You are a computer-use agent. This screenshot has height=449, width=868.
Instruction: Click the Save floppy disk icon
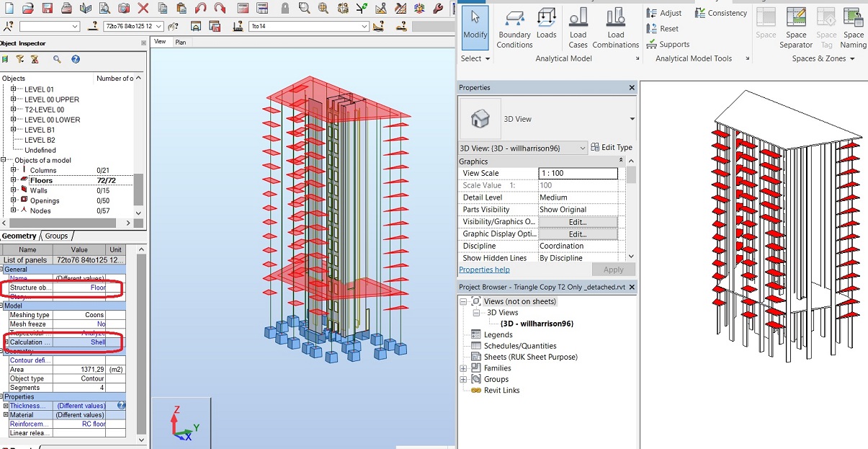pyautogui.click(x=47, y=9)
